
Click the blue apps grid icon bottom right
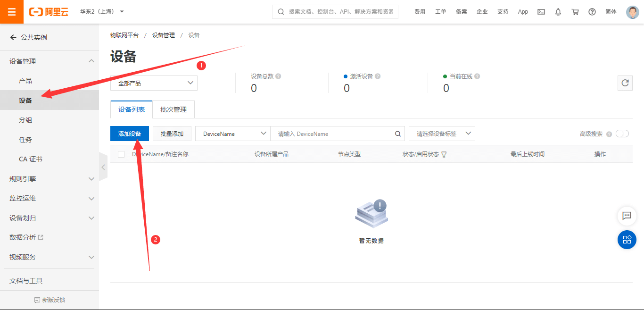[627, 240]
